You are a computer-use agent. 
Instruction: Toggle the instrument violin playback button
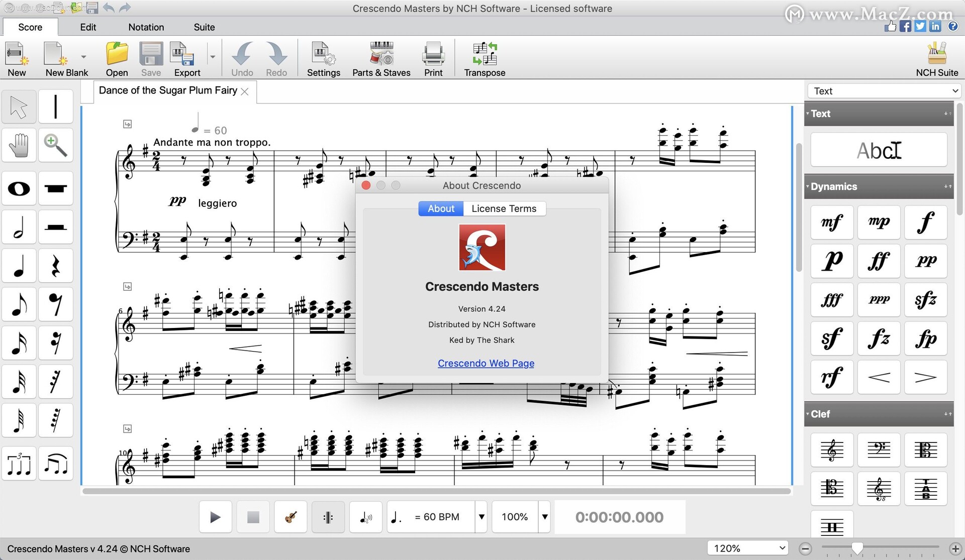point(291,517)
